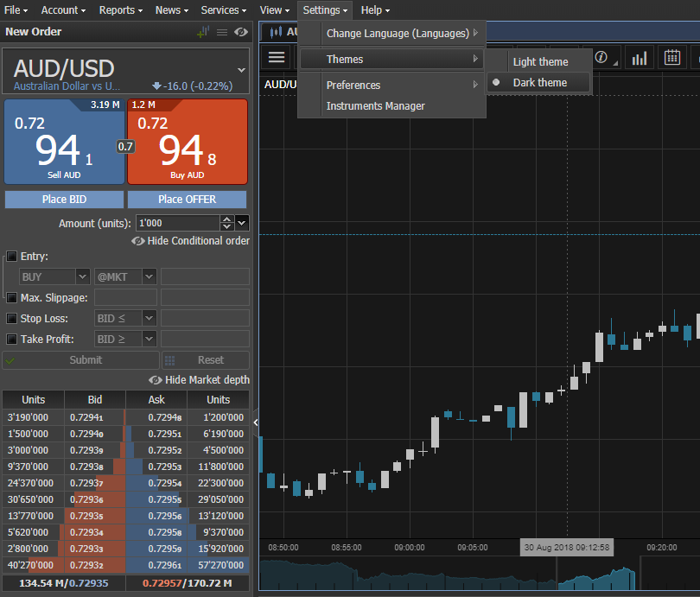Click the eye icon in New Order header

[x=241, y=32]
